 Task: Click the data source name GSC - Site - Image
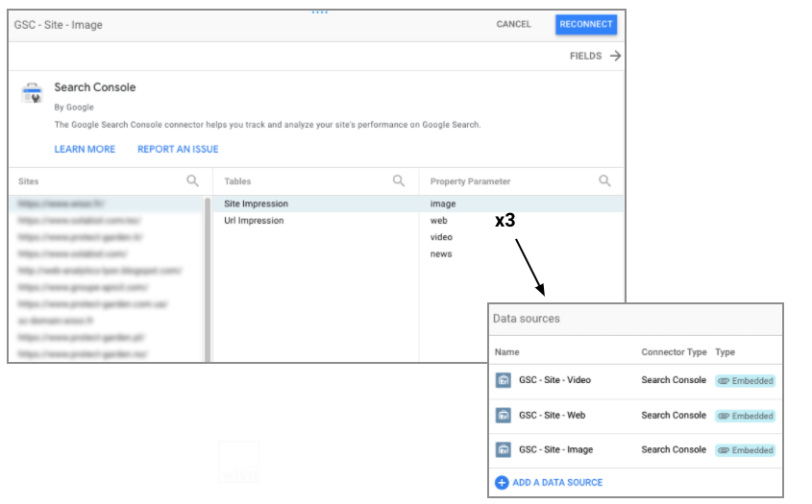click(x=555, y=449)
